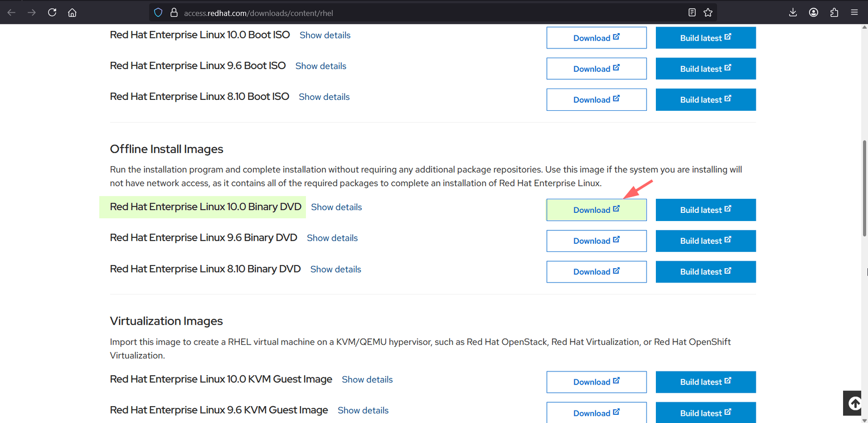Build latest for RHEL 9.6 KVM Guest Image

705,413
